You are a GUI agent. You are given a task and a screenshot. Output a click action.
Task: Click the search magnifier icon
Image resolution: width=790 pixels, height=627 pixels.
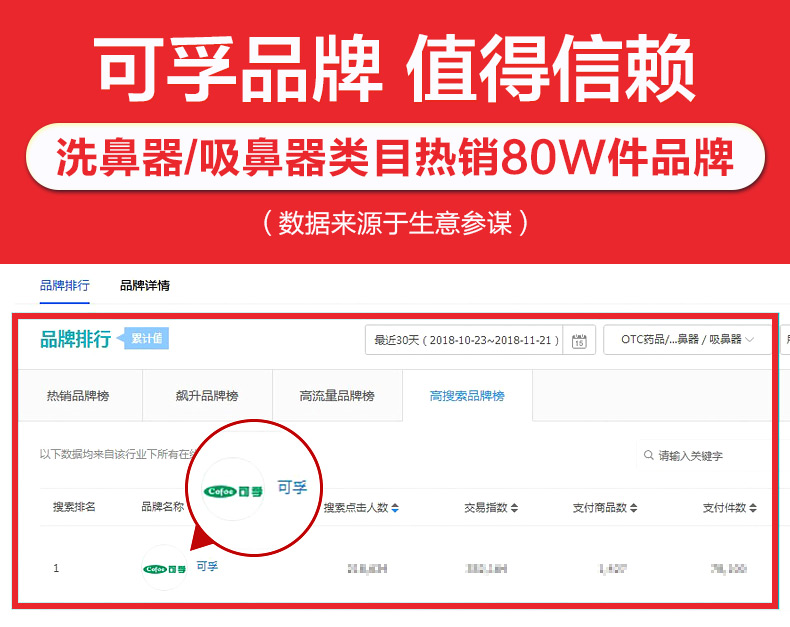[x=648, y=455]
